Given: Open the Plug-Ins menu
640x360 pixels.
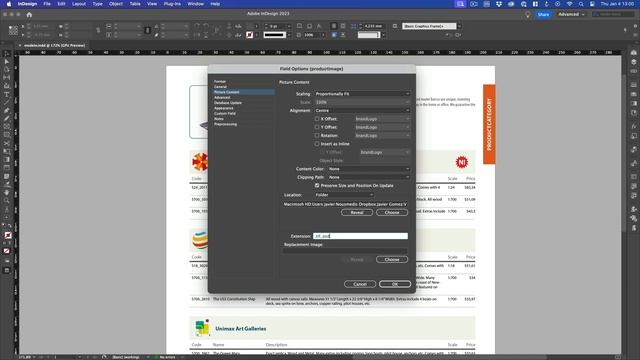Looking at the screenshot, I should pyautogui.click(x=172, y=4).
